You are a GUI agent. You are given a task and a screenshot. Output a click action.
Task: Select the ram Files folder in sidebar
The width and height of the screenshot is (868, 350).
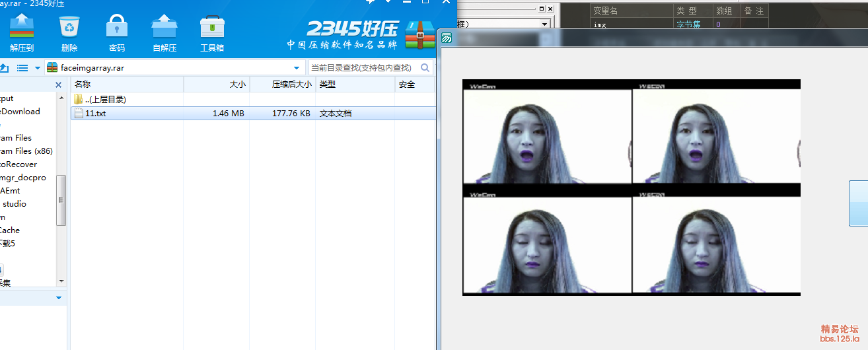[16, 138]
